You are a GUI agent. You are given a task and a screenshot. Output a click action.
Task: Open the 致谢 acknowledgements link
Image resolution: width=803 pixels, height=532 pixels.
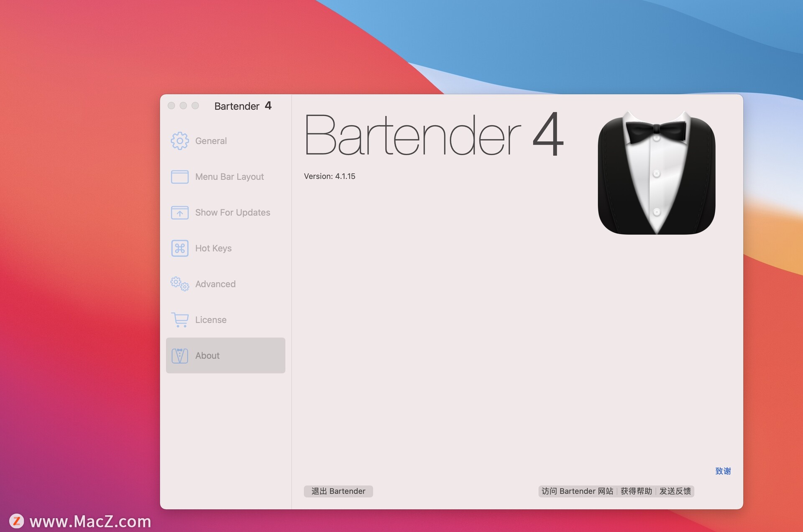click(723, 471)
